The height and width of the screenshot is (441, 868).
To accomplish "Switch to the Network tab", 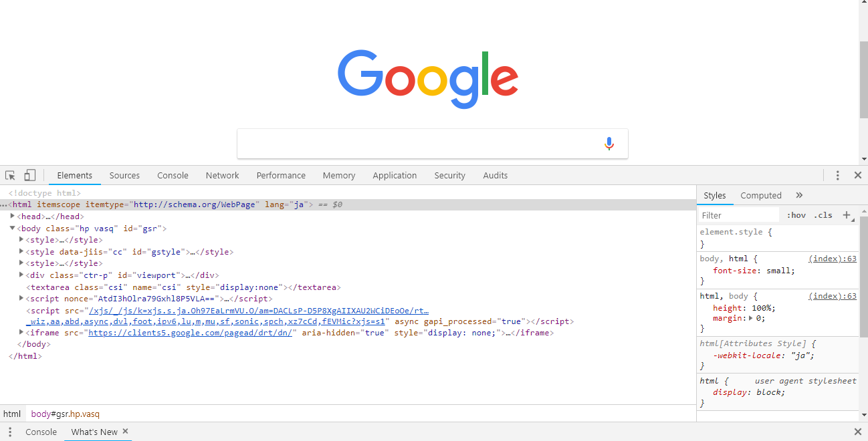I will pos(222,175).
